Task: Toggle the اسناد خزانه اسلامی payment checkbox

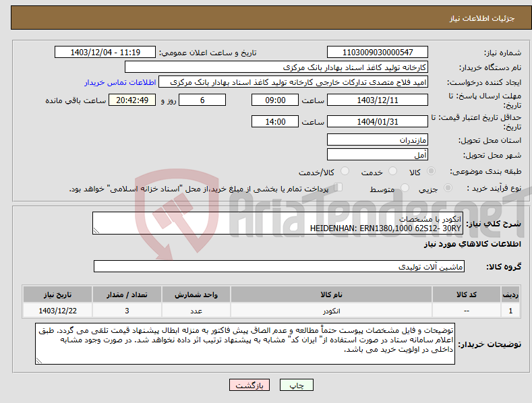Action: point(338,187)
